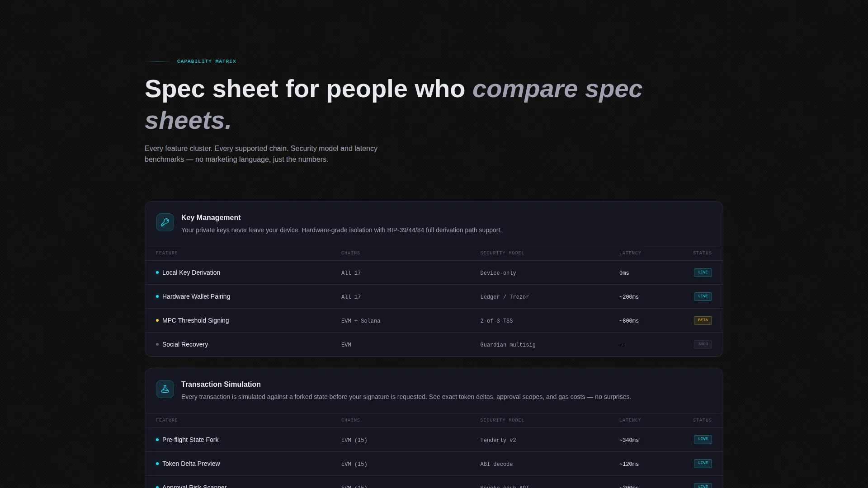This screenshot has width=868, height=488.
Task: Click the '2-of-3 TSS' cell
Action: pyautogui.click(x=496, y=321)
